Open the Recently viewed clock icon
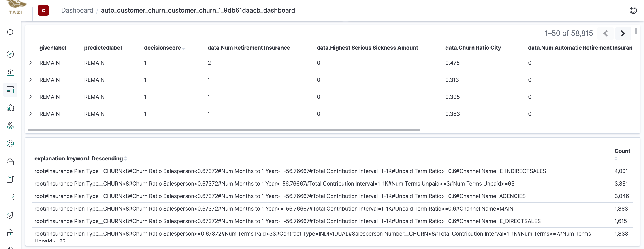The width and height of the screenshot is (644, 249). click(10, 32)
